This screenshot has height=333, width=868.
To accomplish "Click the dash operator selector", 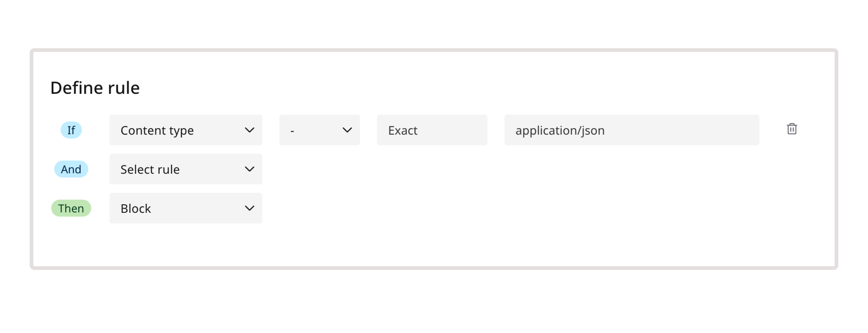I will (x=319, y=130).
